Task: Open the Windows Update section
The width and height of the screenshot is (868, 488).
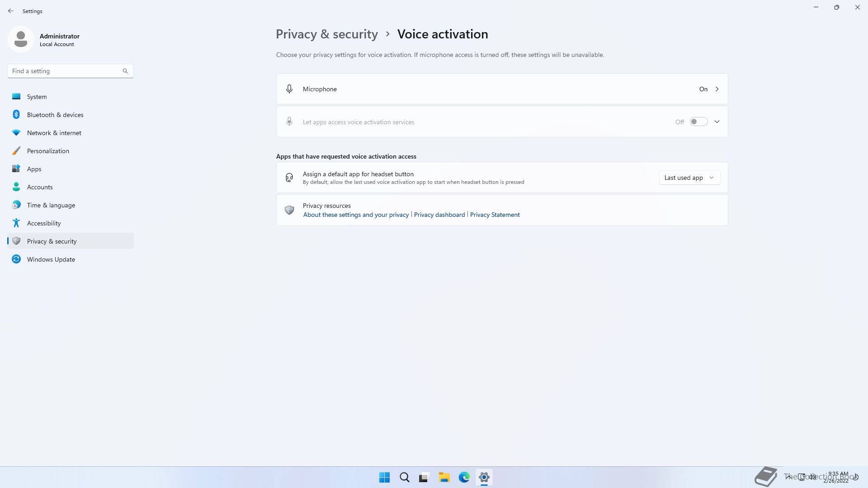Action: coord(51,259)
